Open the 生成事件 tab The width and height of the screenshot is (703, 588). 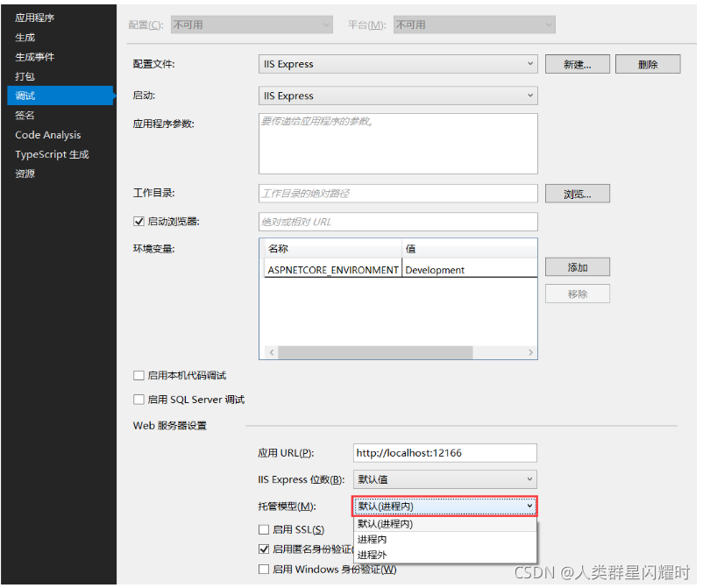pyautogui.click(x=34, y=57)
